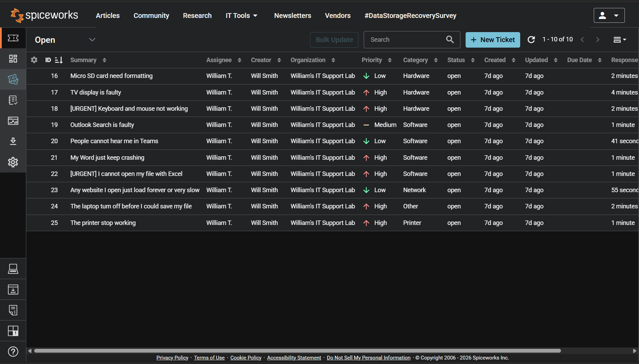Click the help question mark icon

[x=13, y=352]
